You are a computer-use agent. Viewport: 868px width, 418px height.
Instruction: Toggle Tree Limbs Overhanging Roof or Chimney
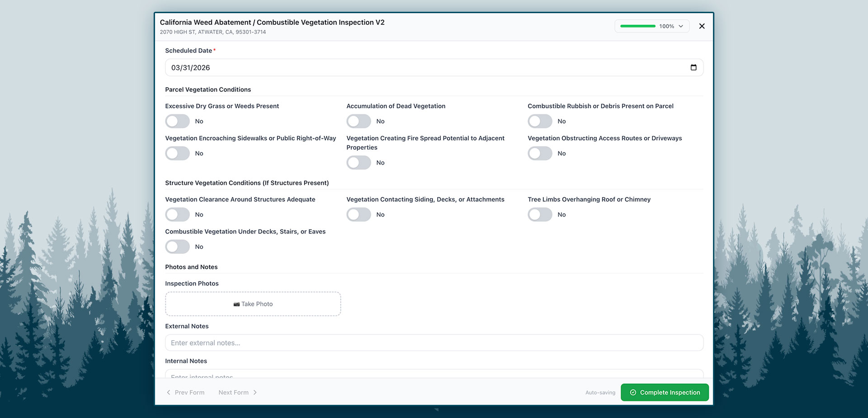point(540,214)
